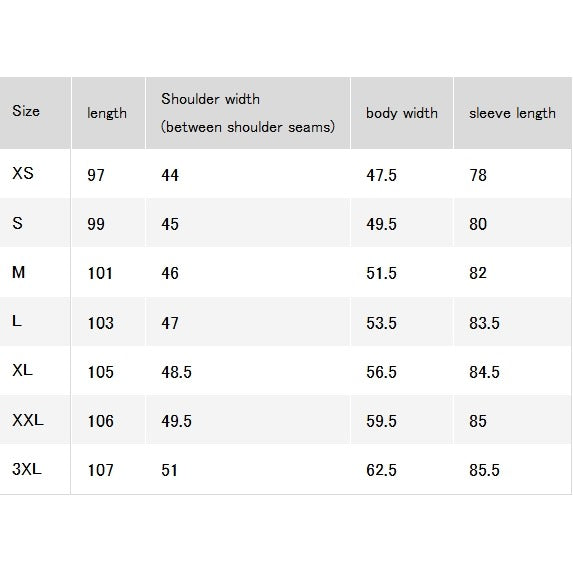Click the M size row label

(x=18, y=272)
